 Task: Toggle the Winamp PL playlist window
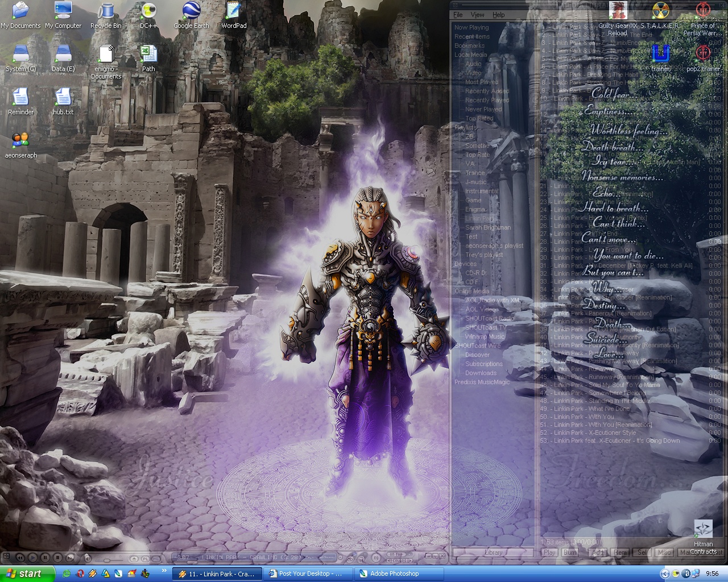(x=145, y=559)
